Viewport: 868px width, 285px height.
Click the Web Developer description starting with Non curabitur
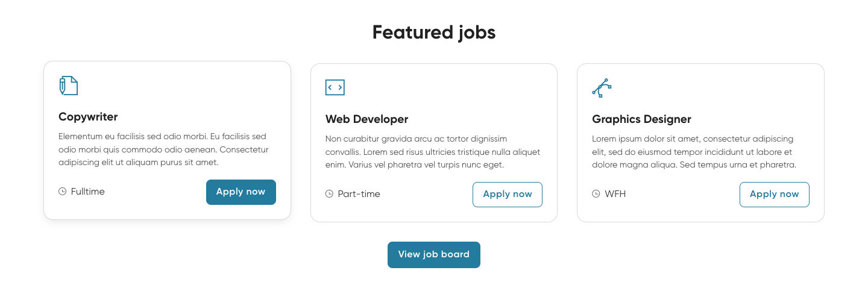(432, 152)
